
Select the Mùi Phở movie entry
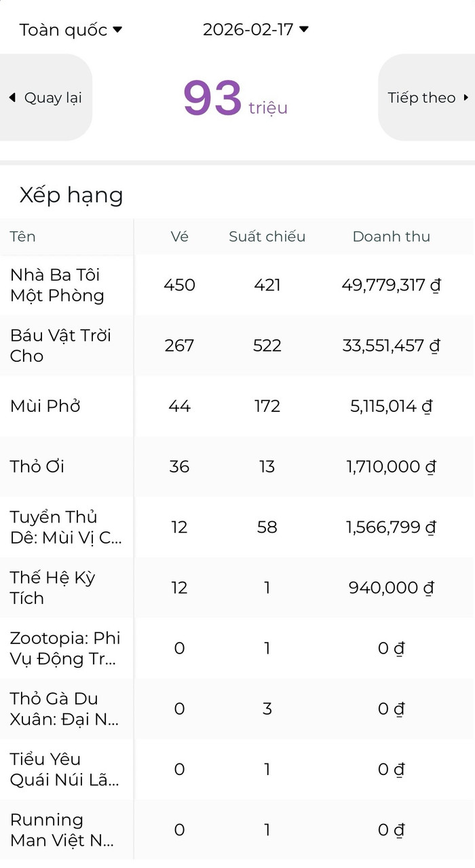pos(45,406)
